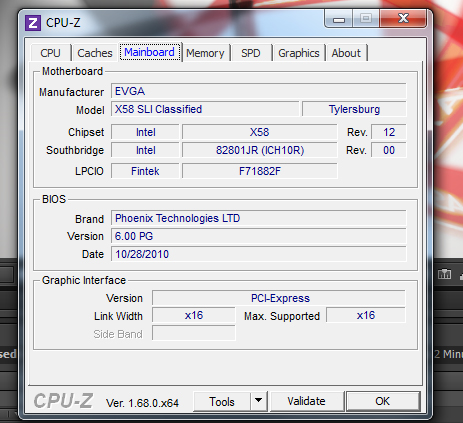Click the Tools button
The width and height of the screenshot is (463, 423).
[x=222, y=401]
